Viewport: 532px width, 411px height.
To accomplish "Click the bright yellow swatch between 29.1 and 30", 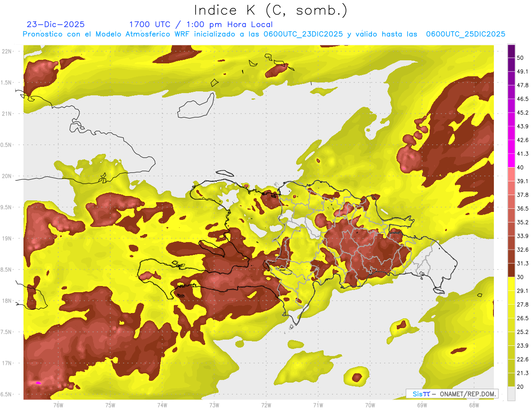I will 511,284.
